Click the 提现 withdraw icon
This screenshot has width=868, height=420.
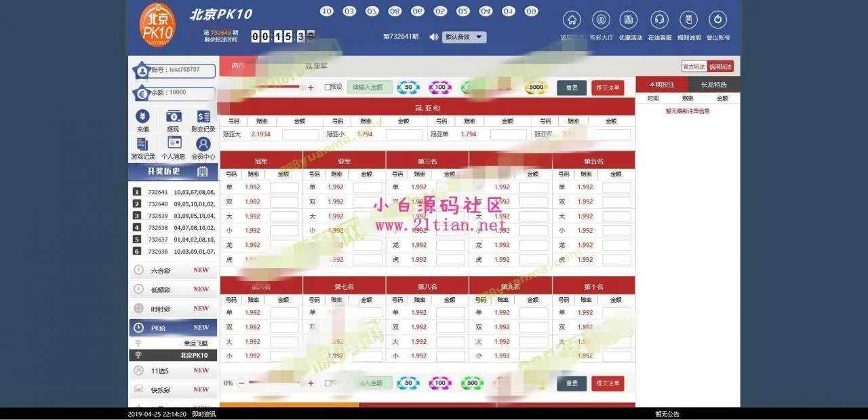pyautogui.click(x=174, y=117)
